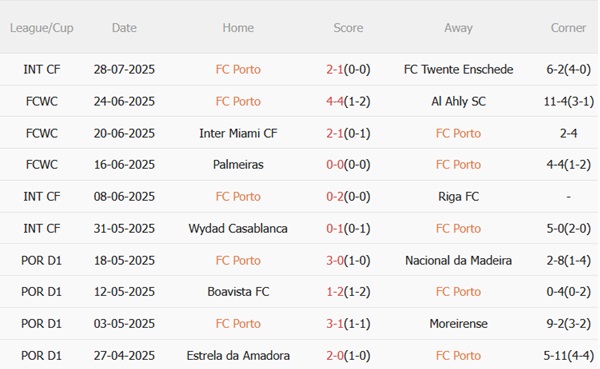Click the 4-4(1-2) score against Al Ahly
600x369 pixels.
point(348,101)
